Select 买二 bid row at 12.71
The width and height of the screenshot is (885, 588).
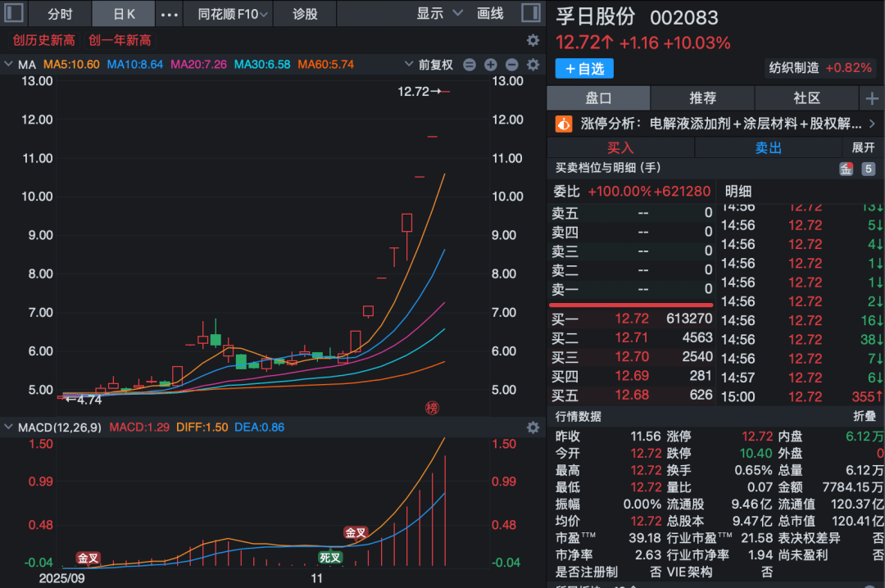[631, 338]
